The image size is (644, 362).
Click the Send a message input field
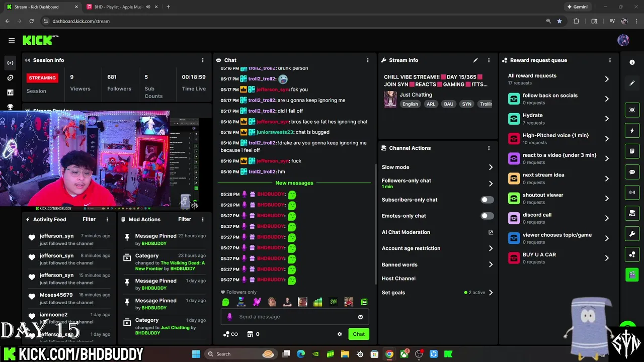pyautogui.click(x=295, y=317)
